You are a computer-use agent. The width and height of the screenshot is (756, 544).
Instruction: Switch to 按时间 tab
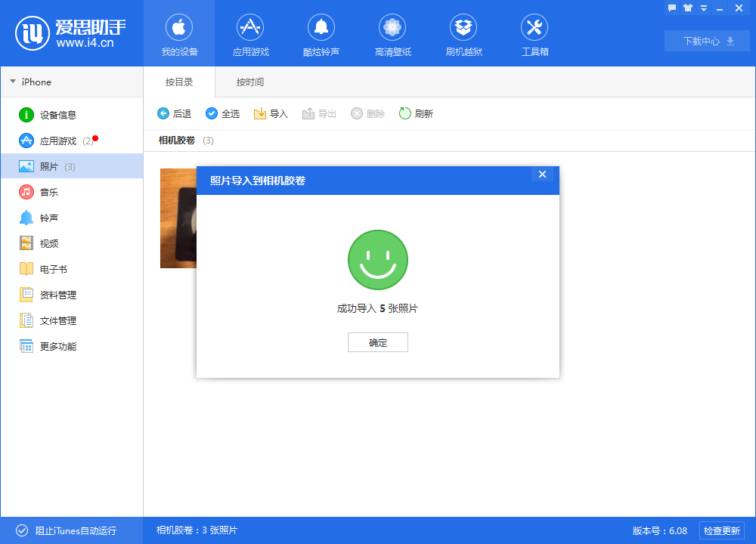point(249,82)
